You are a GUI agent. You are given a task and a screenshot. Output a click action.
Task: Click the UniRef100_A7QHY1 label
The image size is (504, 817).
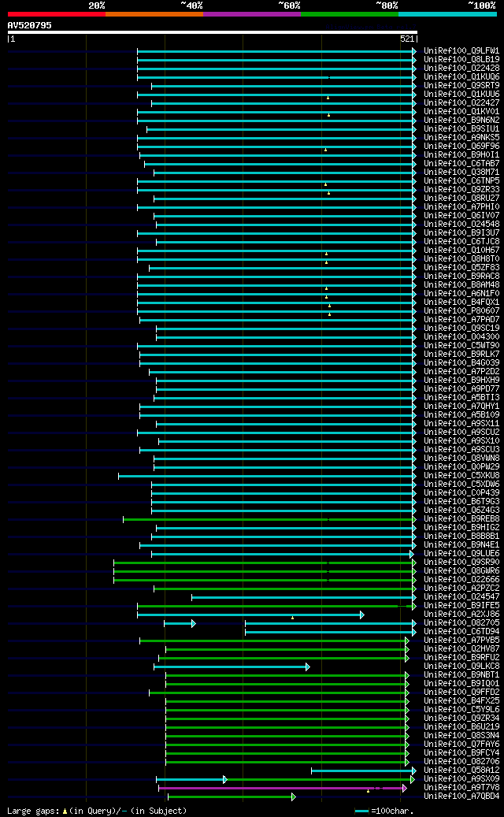coord(461,407)
